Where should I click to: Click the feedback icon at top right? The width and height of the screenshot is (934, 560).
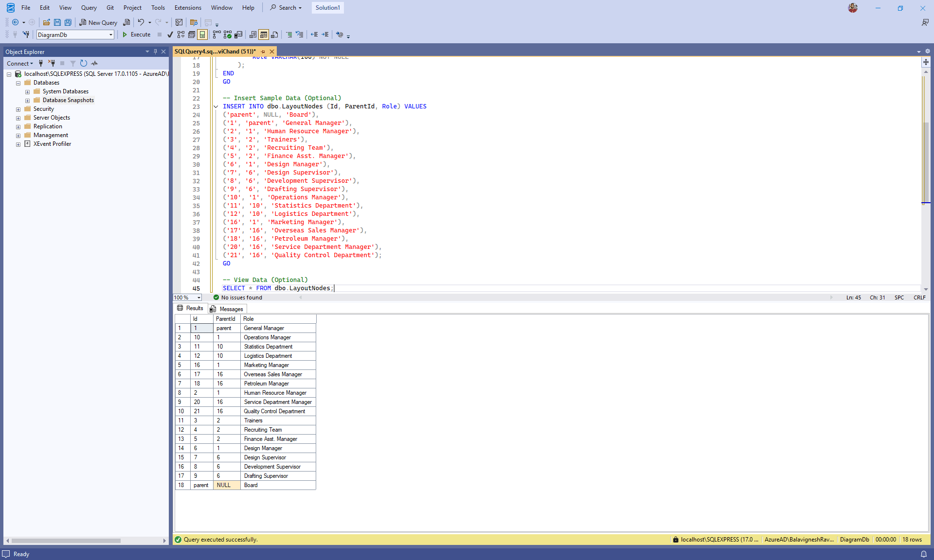point(925,22)
